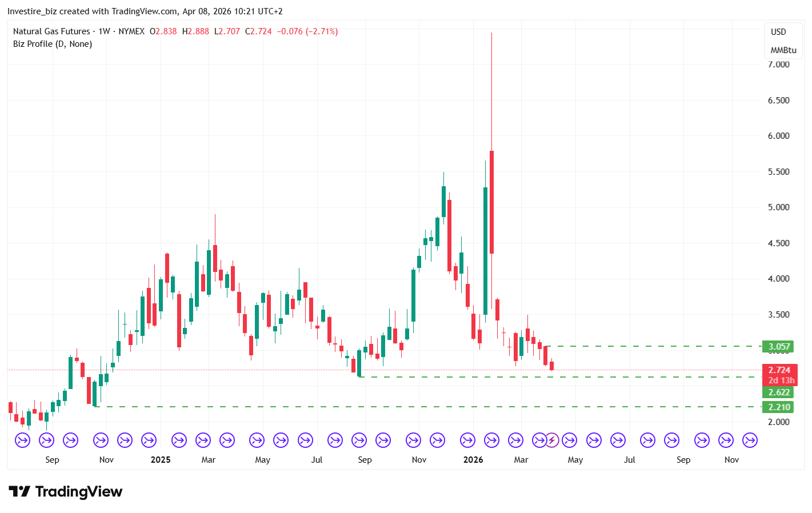Click the 7.000 value on price scale

point(778,65)
